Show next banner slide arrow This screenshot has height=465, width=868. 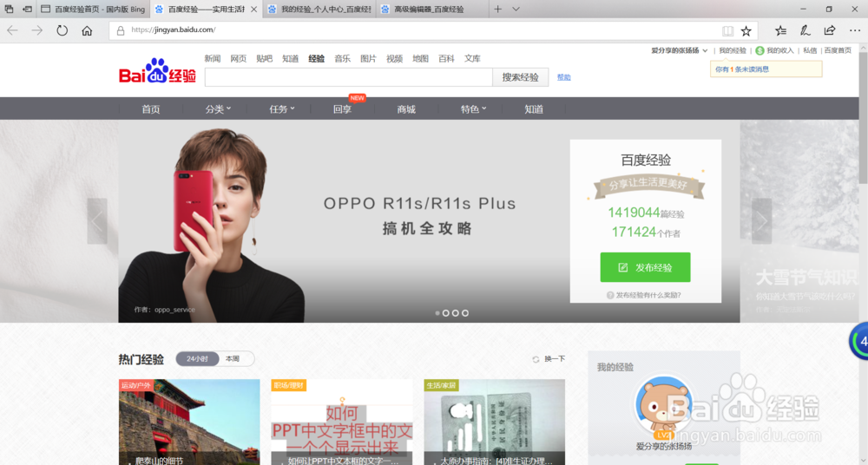761,221
